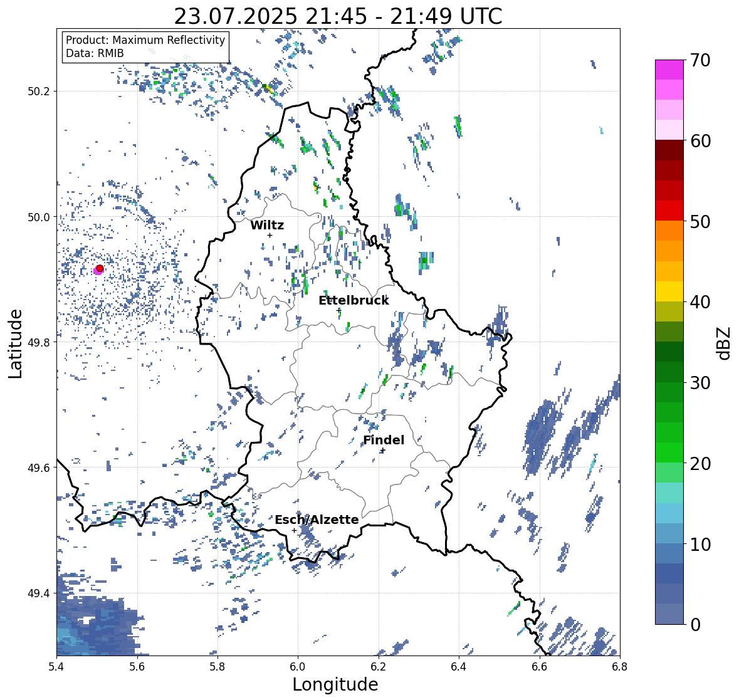Click the Longitude axis label

pyautogui.click(x=335, y=684)
